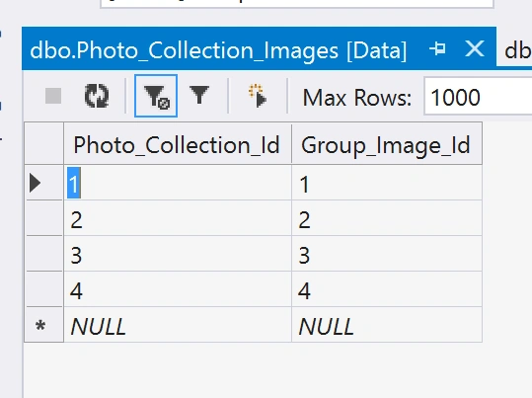Click the select-all corner grid cell
This screenshot has width=532, height=398.
coord(43,143)
